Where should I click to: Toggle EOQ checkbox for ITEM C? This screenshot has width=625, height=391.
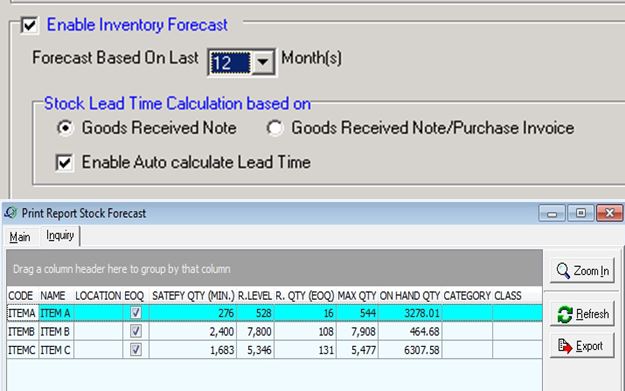(136, 350)
